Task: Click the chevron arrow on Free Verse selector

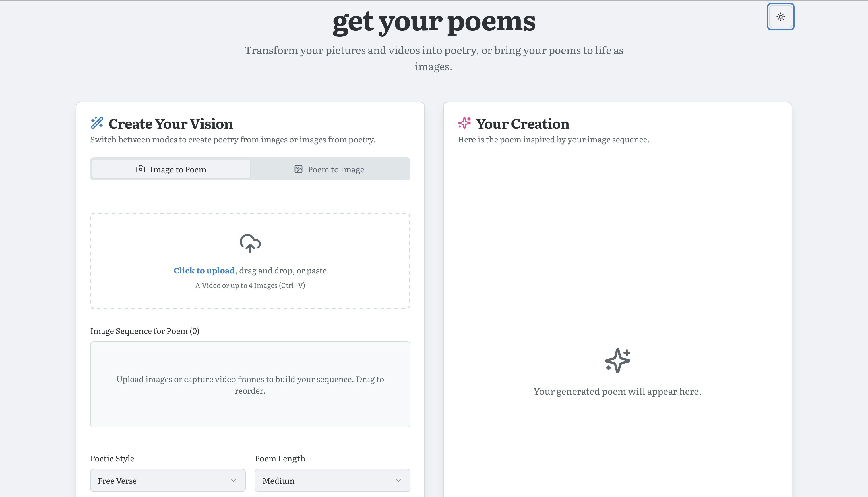Action: [234, 480]
